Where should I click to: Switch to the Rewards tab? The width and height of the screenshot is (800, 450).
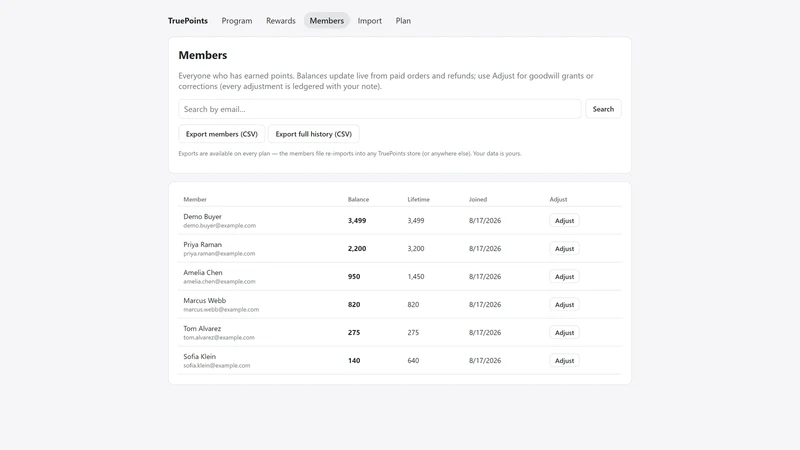pyautogui.click(x=281, y=21)
